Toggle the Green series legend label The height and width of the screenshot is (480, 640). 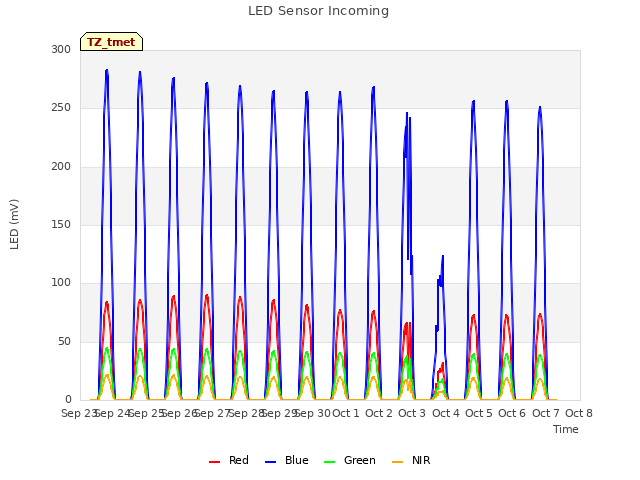(x=360, y=460)
